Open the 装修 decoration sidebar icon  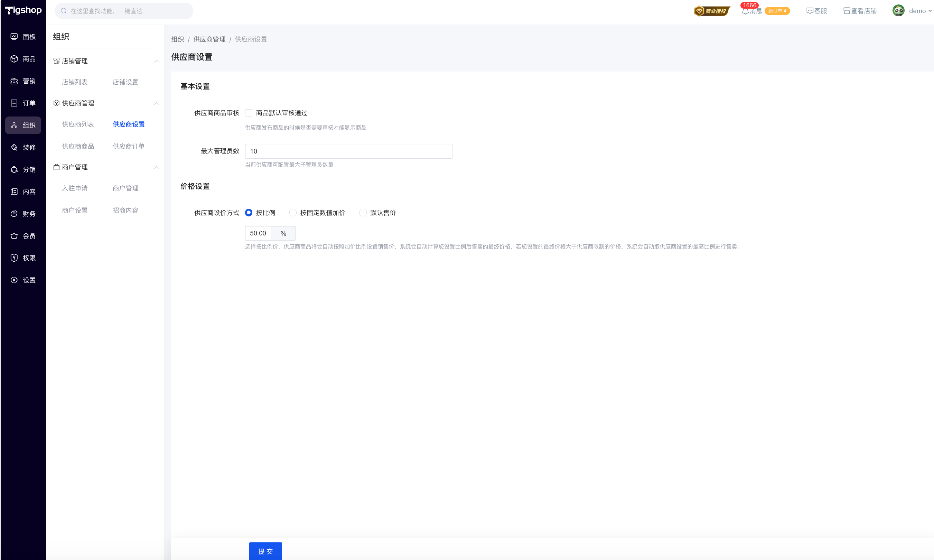(14, 147)
